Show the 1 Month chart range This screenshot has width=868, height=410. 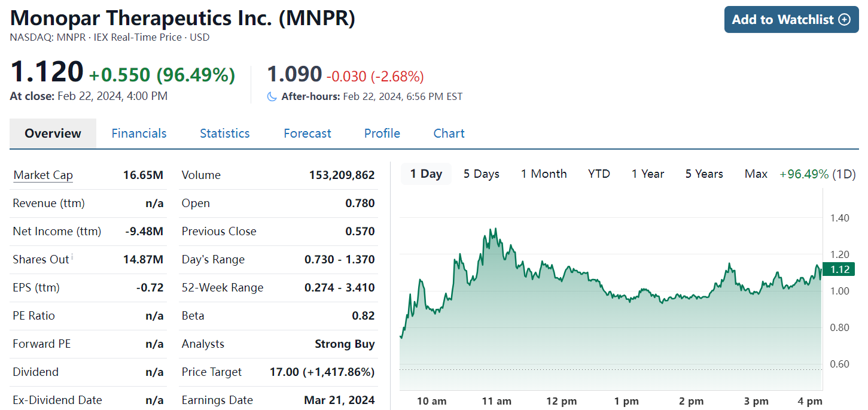[543, 174]
